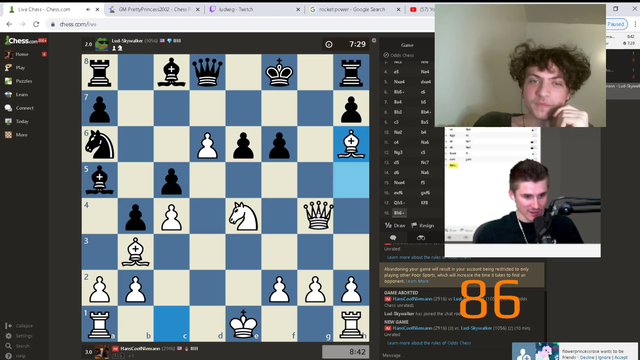The height and width of the screenshot is (360, 640).
Task: Select the black knight on a6
Action: click(100, 144)
